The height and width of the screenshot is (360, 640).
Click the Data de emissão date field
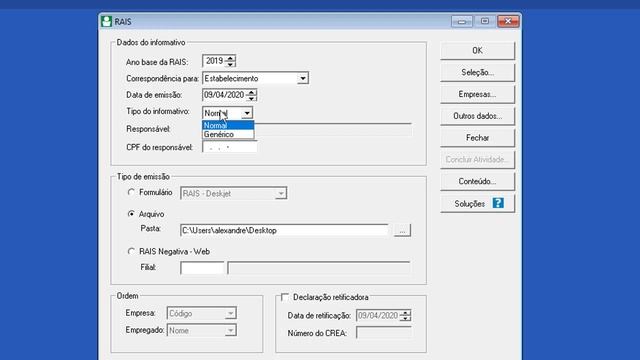[224, 95]
